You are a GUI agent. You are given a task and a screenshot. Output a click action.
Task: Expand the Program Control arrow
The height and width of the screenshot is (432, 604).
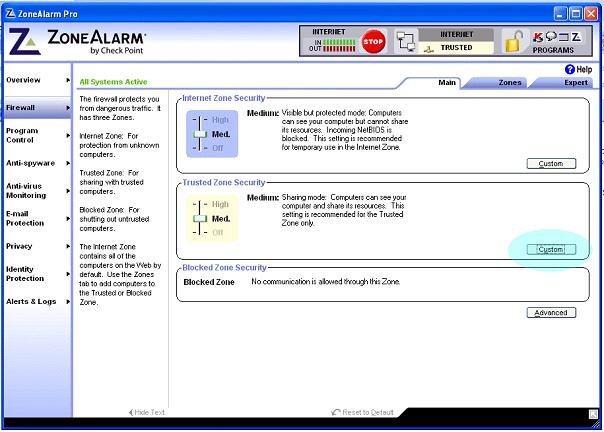pyautogui.click(x=68, y=135)
